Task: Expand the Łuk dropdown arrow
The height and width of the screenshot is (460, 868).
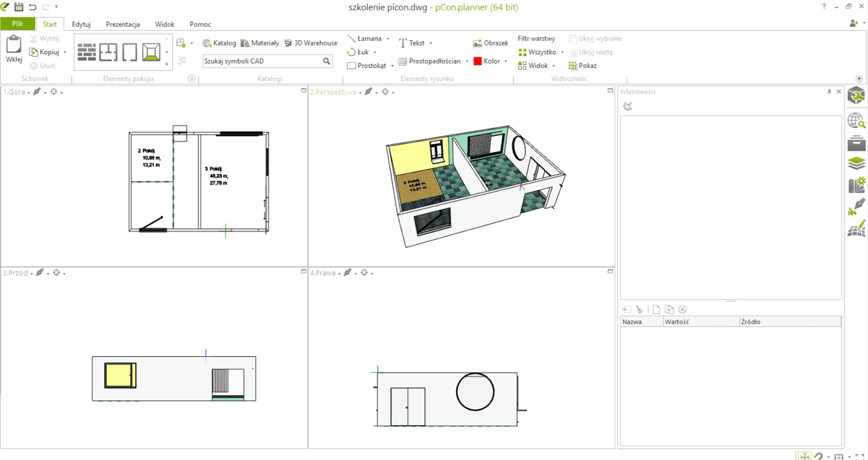Action: [375, 52]
